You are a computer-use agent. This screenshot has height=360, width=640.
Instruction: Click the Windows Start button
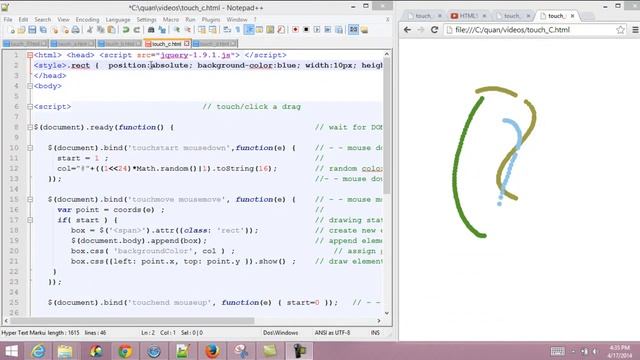11,351
